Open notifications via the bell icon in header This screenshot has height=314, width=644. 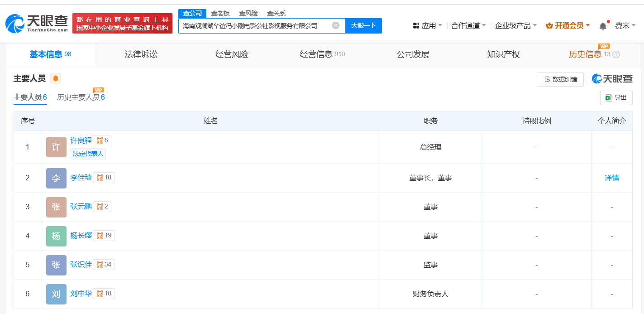[x=603, y=26]
